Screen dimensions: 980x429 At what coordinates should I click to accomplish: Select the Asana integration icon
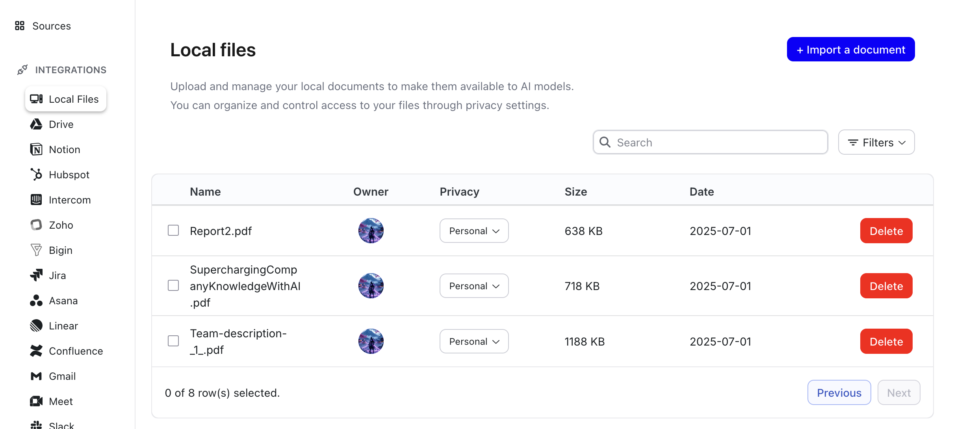click(x=36, y=301)
